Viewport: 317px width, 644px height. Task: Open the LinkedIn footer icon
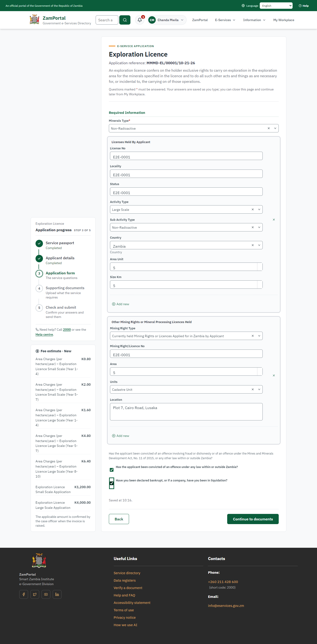click(57, 594)
